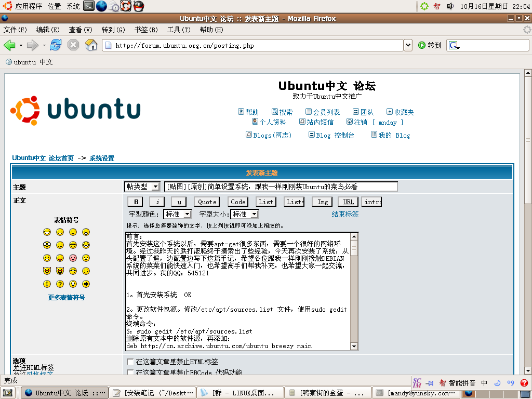Open the 智能拼音 input method menu
Screen dimensions: 532x399
point(458,383)
